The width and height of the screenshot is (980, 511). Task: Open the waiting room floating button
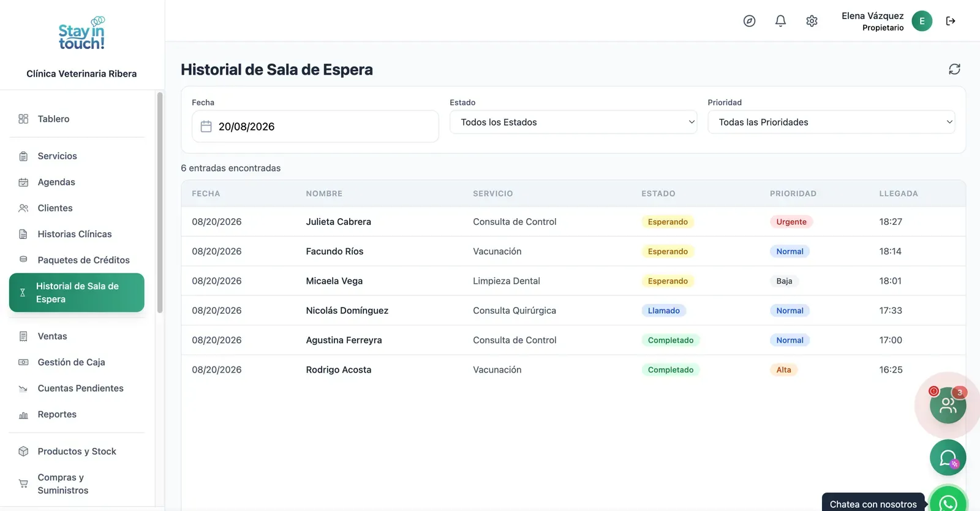click(948, 405)
